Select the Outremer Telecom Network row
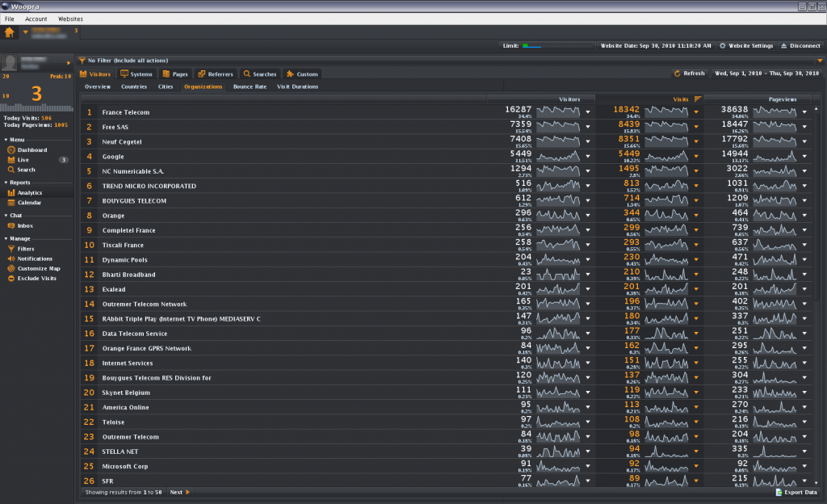827x504 pixels. coord(447,304)
